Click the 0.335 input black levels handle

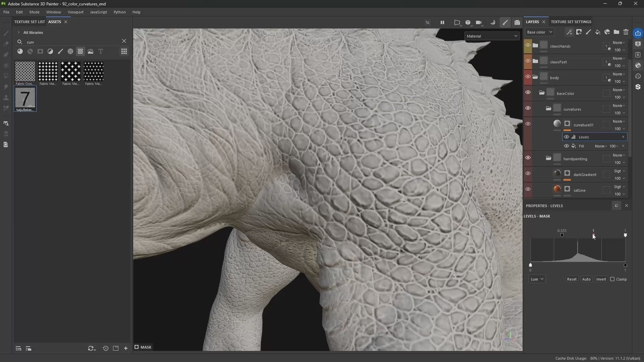(x=562, y=235)
